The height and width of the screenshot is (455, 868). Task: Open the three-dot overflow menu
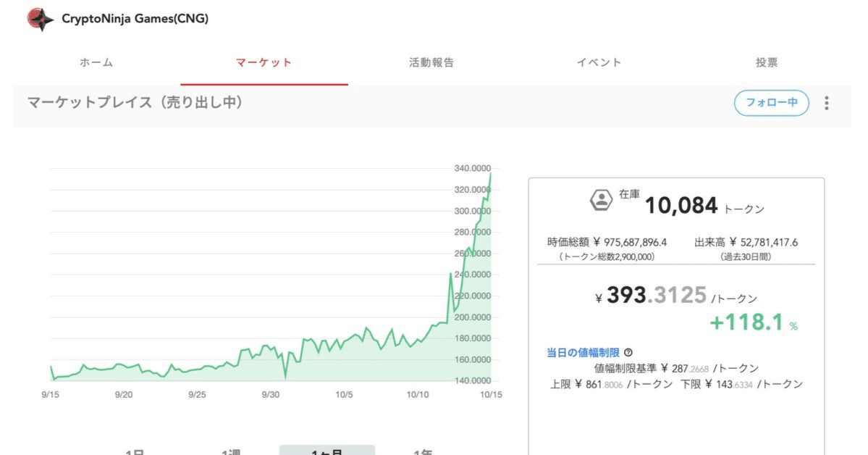pyautogui.click(x=826, y=103)
